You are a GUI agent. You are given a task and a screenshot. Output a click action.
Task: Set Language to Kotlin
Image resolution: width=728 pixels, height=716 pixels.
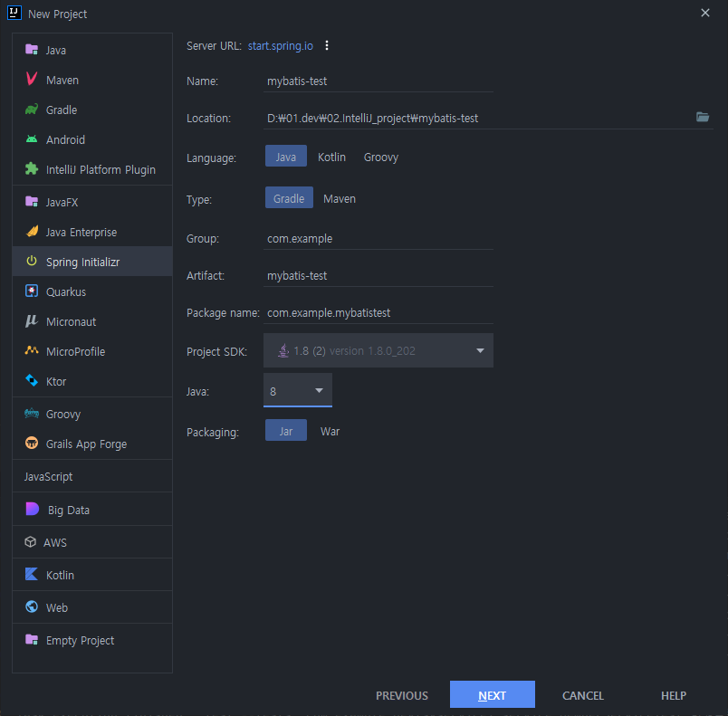coord(331,157)
